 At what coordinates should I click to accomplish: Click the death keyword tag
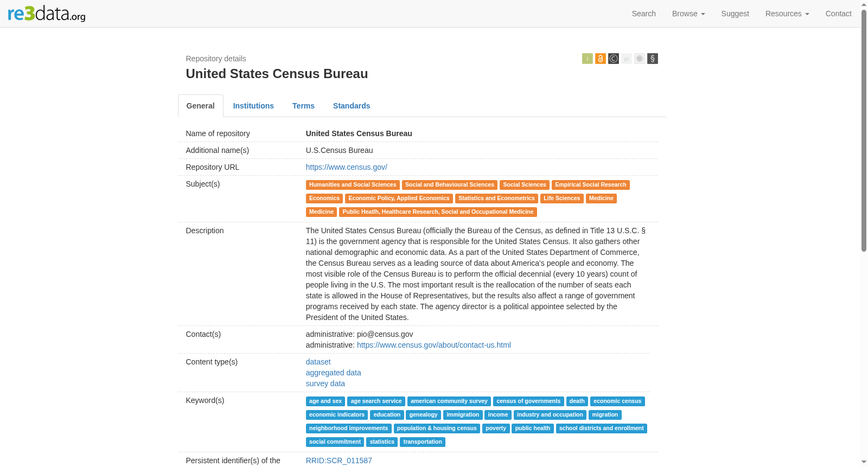[577, 401]
